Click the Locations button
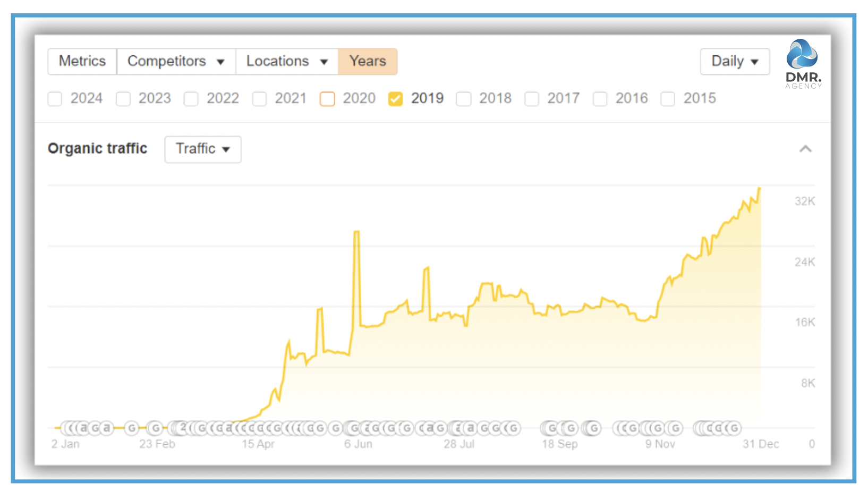The width and height of the screenshot is (868, 491). (x=286, y=62)
